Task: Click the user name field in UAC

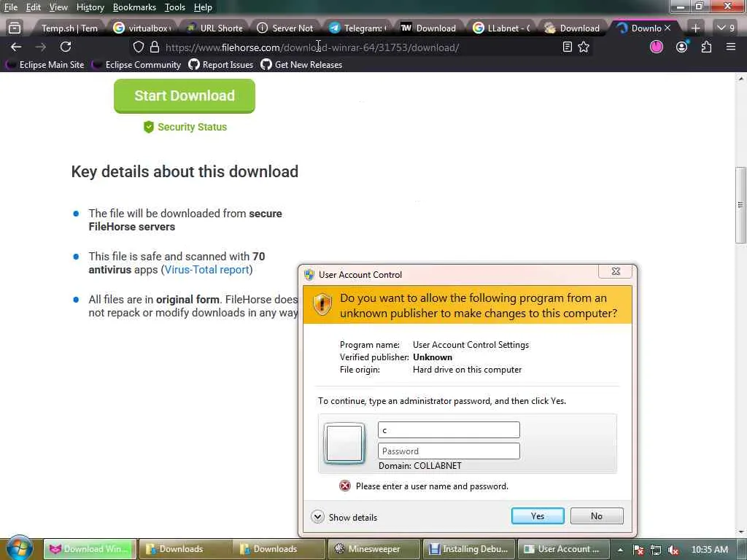Action: [x=449, y=429]
